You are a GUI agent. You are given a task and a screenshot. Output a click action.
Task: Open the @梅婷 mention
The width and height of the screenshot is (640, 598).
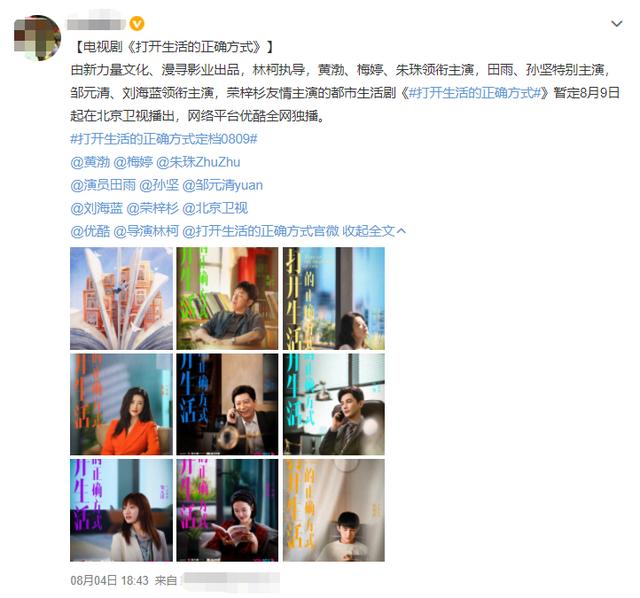coord(133,162)
